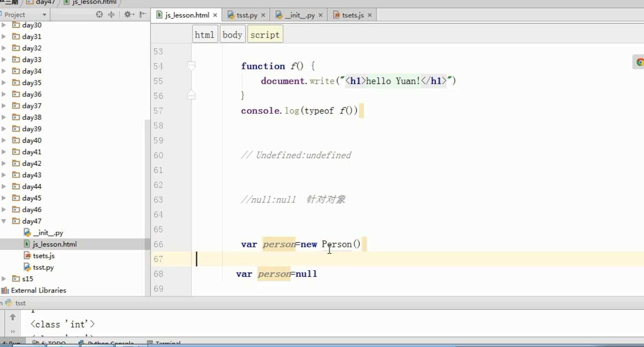Screen dimensions: 644x347
Task: Expand the day46 folder
Action: (4, 209)
